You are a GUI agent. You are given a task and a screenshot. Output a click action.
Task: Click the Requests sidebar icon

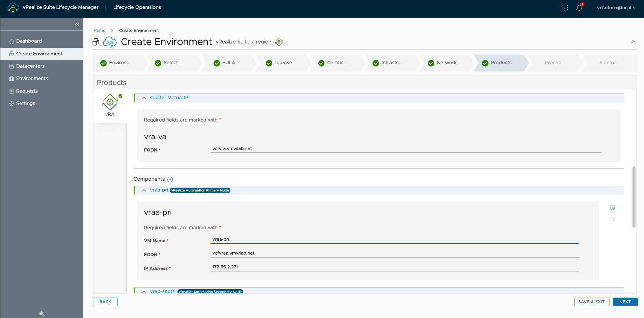click(x=12, y=91)
